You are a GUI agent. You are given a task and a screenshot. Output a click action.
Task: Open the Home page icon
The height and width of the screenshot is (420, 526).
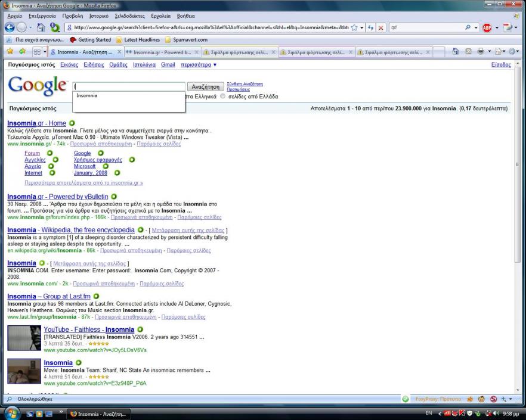coord(41,27)
